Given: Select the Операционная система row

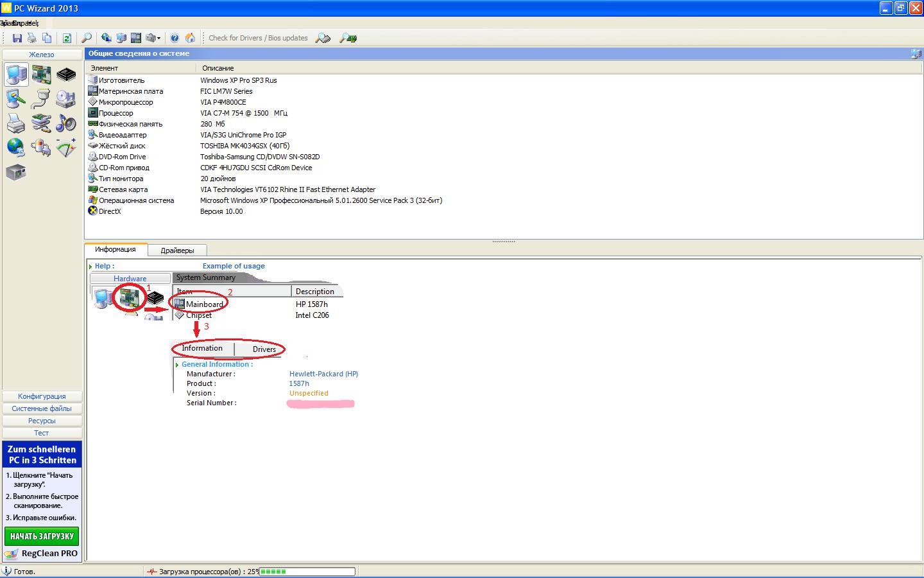Looking at the screenshot, I should pos(504,200).
